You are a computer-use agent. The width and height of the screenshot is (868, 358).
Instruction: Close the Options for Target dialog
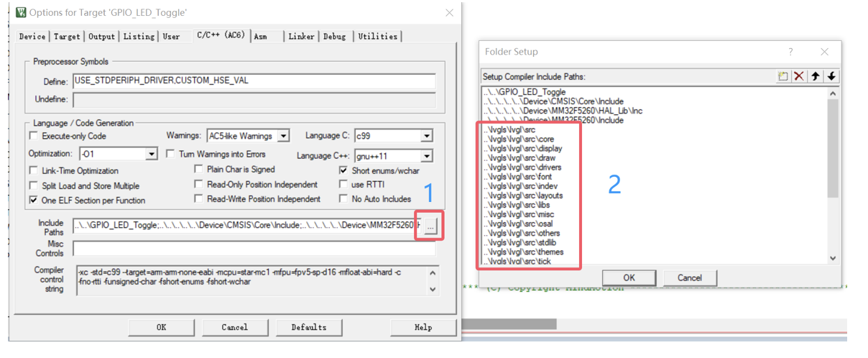tap(449, 13)
